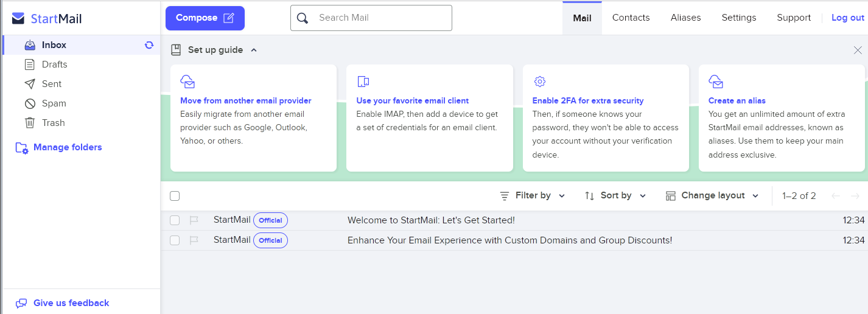Click Give us feedback link
868x314 pixels.
71,303
